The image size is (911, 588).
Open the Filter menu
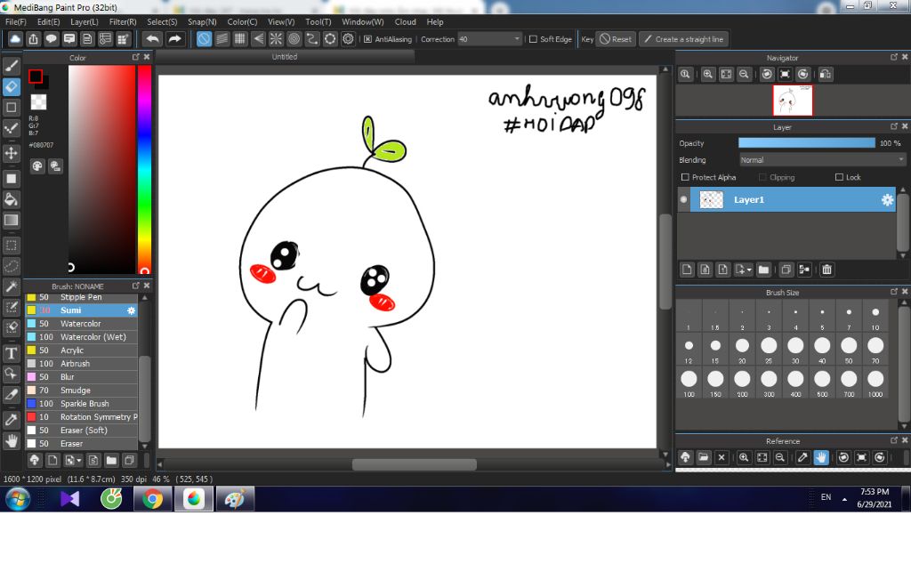[x=123, y=22]
